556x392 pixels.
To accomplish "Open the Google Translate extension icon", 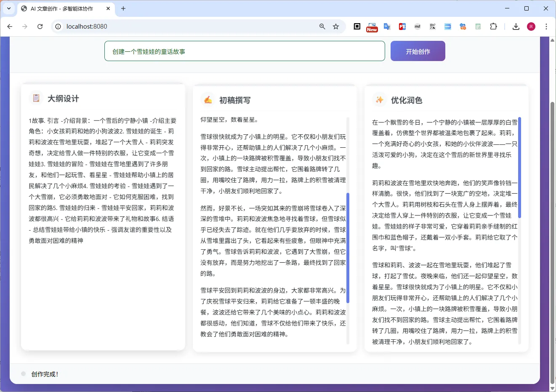I will click(x=387, y=26).
